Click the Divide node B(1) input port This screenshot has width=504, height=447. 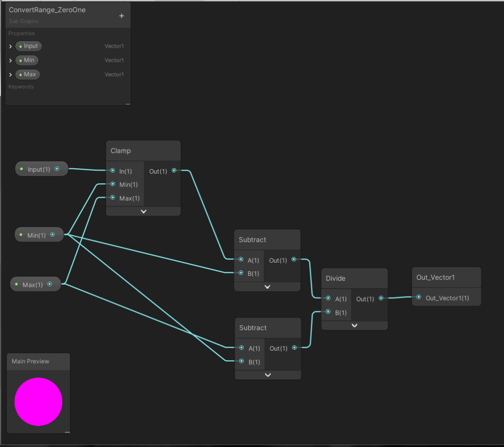tap(328, 312)
